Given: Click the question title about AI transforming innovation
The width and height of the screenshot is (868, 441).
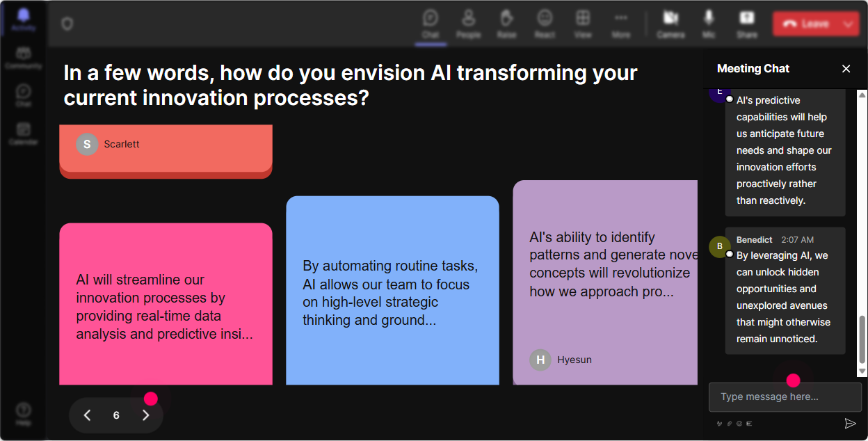Looking at the screenshot, I should click(351, 85).
